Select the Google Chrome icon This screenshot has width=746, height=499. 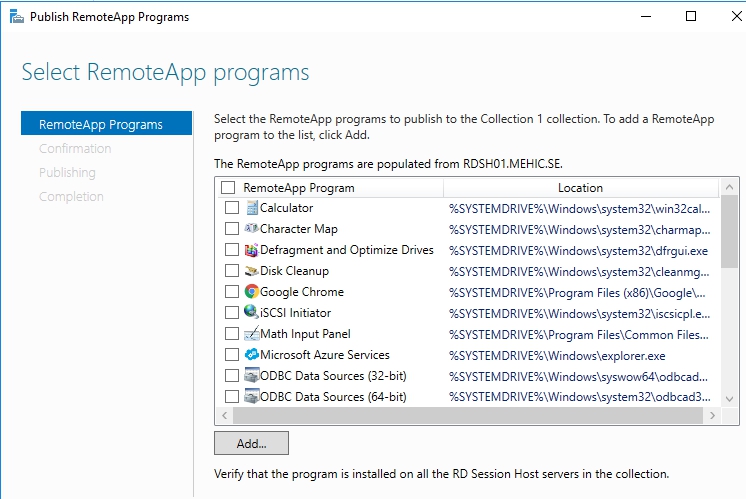point(251,292)
